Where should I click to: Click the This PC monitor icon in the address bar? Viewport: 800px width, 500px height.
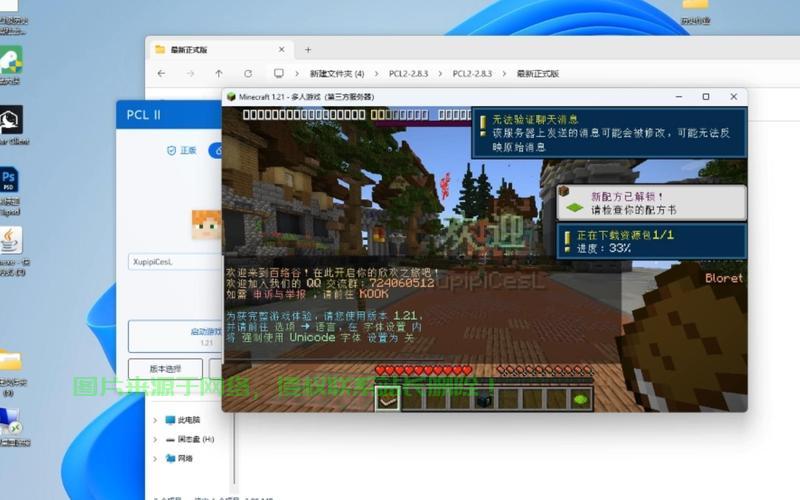279,73
